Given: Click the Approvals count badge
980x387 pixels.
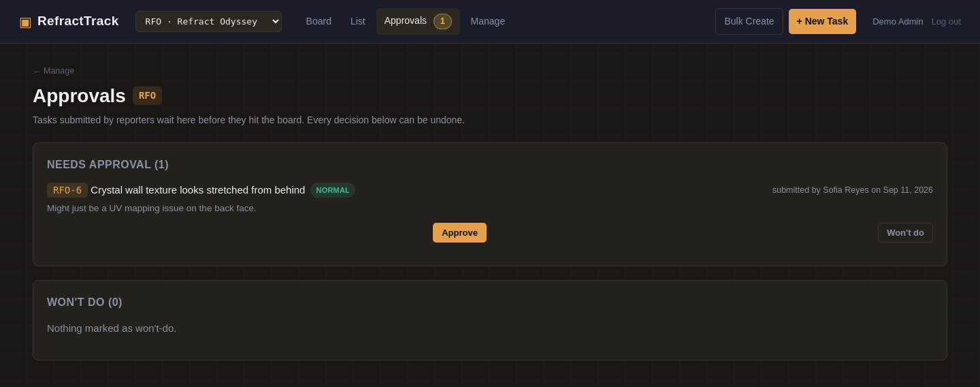Looking at the screenshot, I should click(x=442, y=21).
